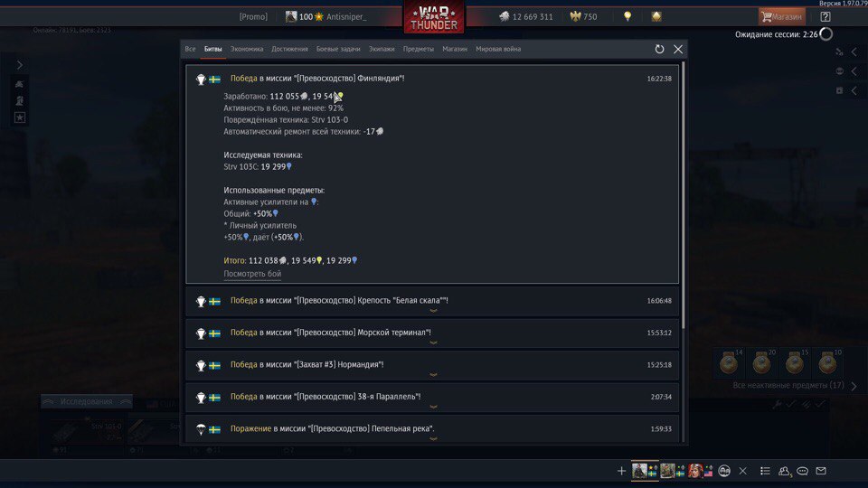Expand the "Пепельная река" defeat entry

(x=432, y=428)
